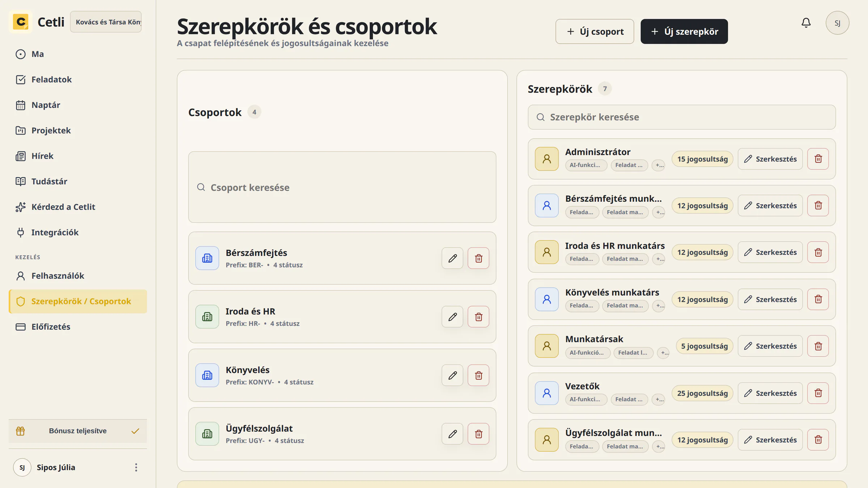
Task: Open Integrációk in the sidebar
Action: pyautogui.click(x=78, y=232)
